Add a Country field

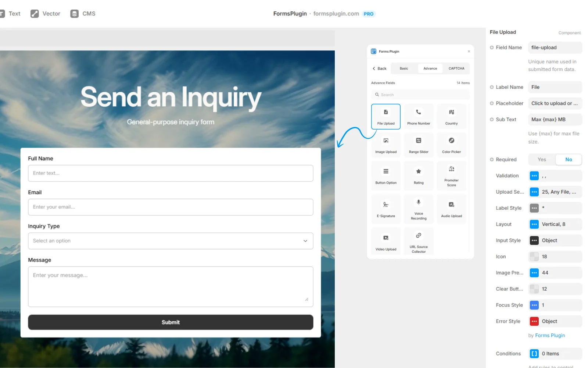tap(451, 116)
